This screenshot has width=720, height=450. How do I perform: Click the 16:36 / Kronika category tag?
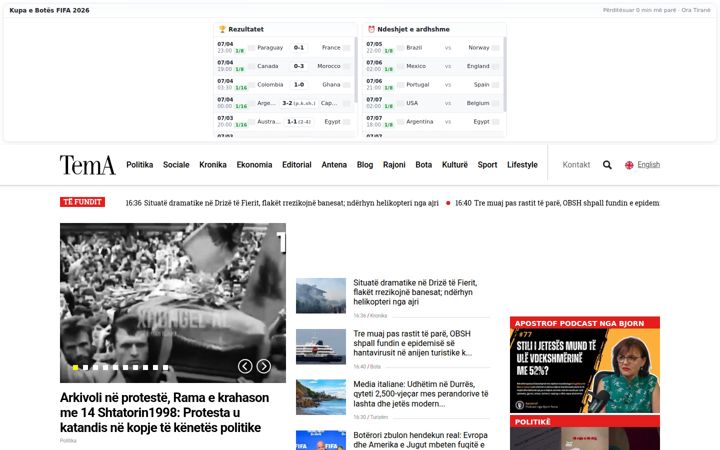370,315
